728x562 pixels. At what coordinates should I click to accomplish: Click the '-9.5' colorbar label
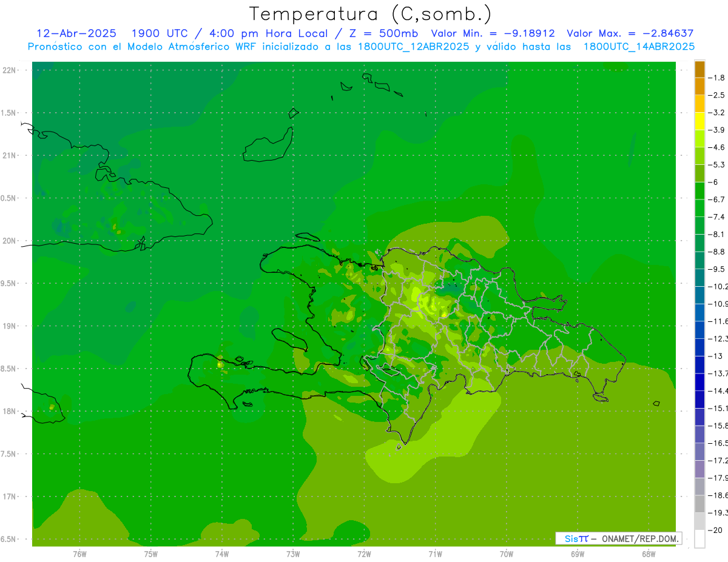[716, 269]
